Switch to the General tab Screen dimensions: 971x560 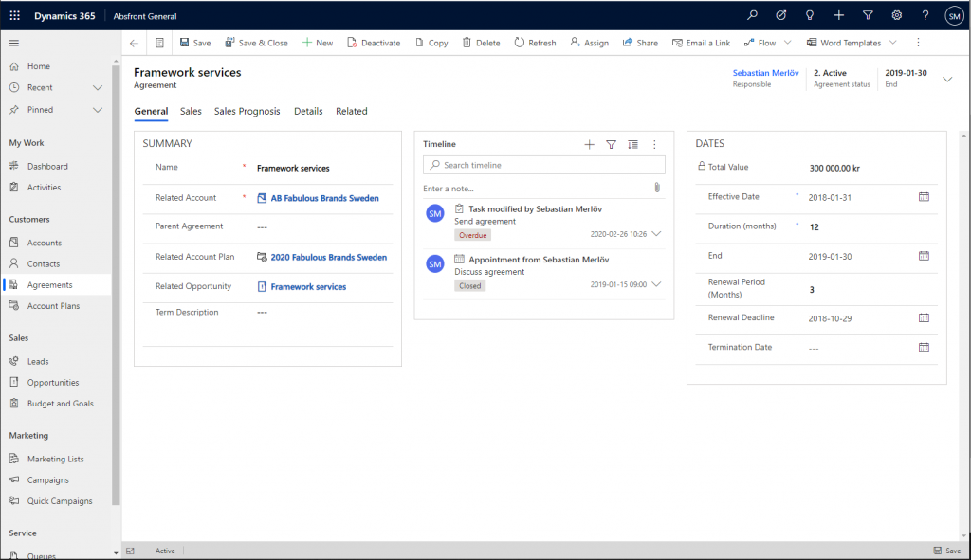151,112
